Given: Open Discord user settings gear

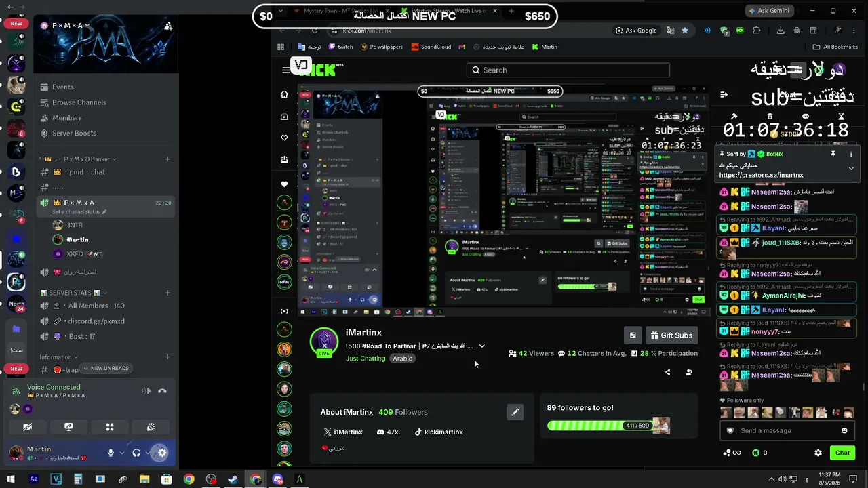Looking at the screenshot, I should pyautogui.click(x=162, y=453).
